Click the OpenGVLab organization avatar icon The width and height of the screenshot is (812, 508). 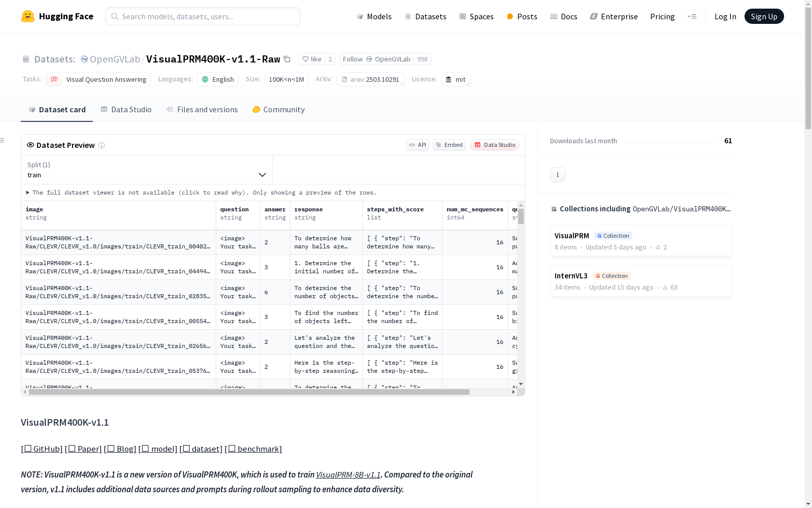pos(84,59)
